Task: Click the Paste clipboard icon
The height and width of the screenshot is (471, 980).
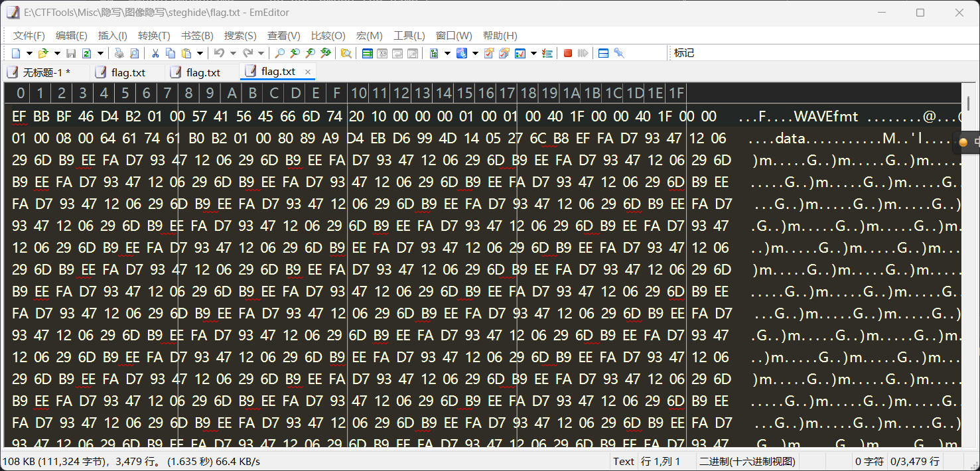Action: (x=186, y=53)
